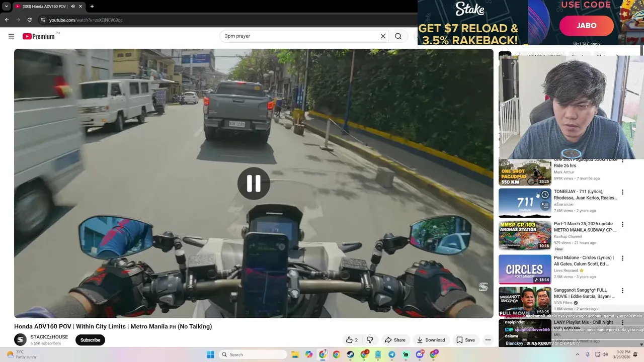
Task: Open options menu for Post Malone Circles video
Action: (x=622, y=258)
